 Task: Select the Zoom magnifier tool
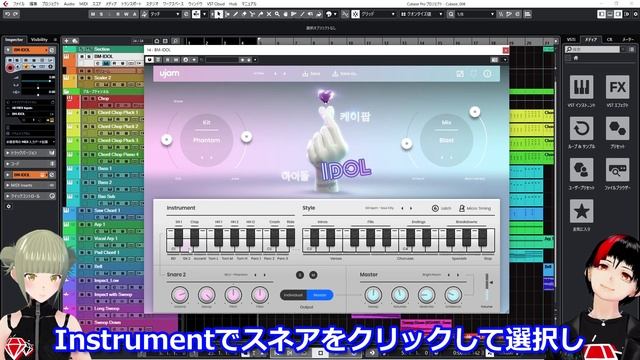coord(277,14)
